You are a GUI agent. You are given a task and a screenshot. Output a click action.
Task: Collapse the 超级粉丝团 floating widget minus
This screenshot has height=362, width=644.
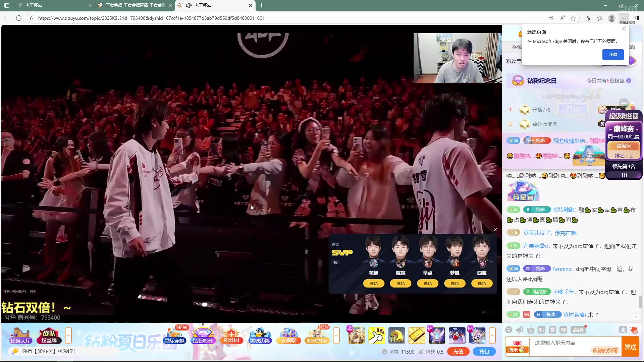624,103
